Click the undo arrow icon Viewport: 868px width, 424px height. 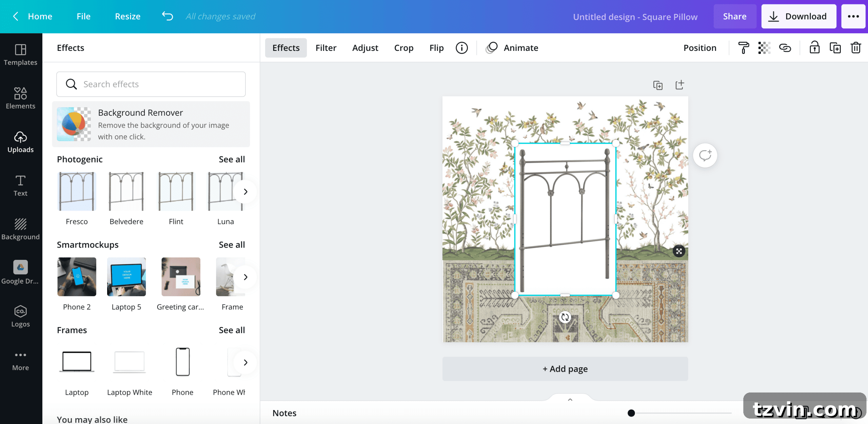(x=167, y=16)
